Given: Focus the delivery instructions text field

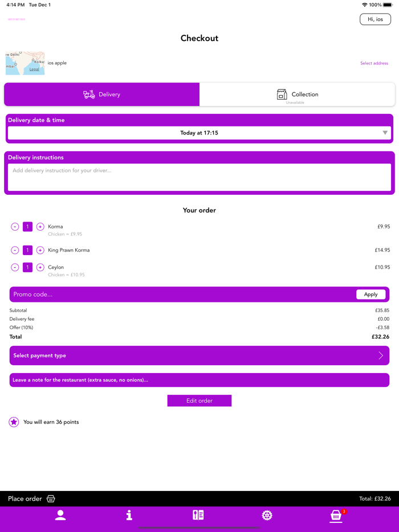Looking at the screenshot, I should pos(199,177).
